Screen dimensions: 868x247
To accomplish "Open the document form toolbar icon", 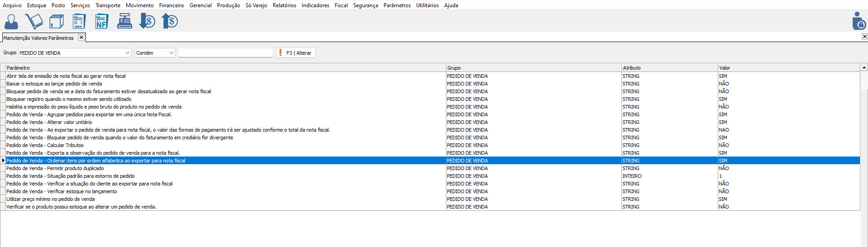I will click(x=79, y=21).
